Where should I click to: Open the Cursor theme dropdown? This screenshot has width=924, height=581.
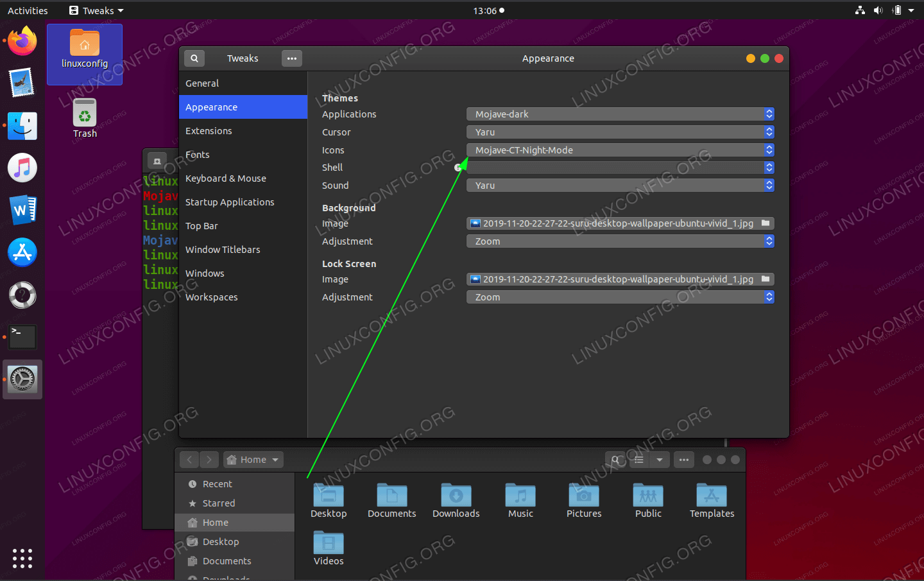(620, 132)
